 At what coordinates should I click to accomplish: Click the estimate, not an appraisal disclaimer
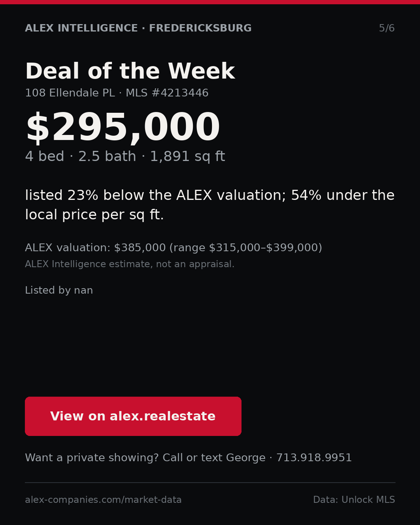tap(129, 264)
